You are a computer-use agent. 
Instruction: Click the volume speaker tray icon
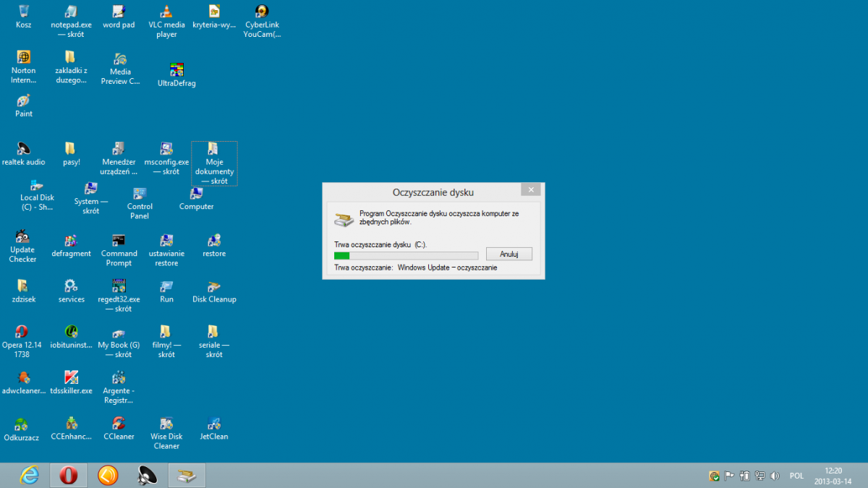tap(775, 476)
